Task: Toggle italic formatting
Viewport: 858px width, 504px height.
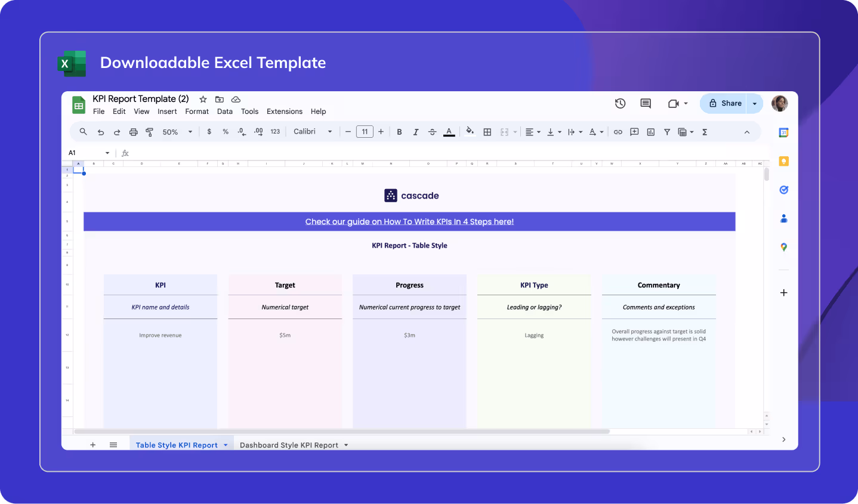Action: (x=416, y=132)
